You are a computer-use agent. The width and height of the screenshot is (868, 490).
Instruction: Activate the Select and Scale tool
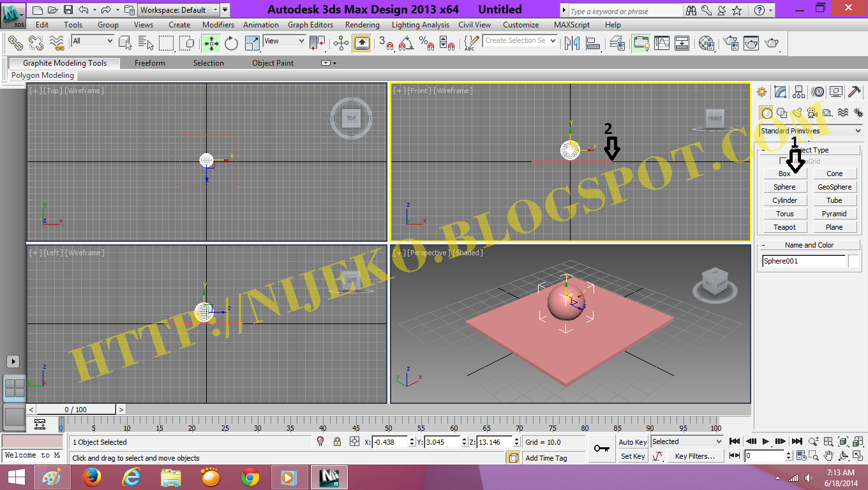point(252,43)
